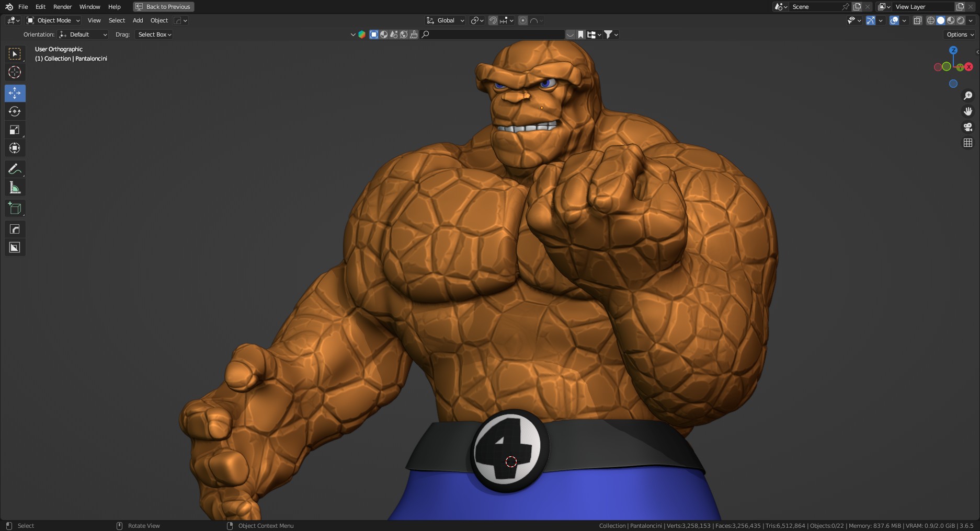980x531 pixels.
Task: Open the editor type dropdown
Action: coord(13,20)
